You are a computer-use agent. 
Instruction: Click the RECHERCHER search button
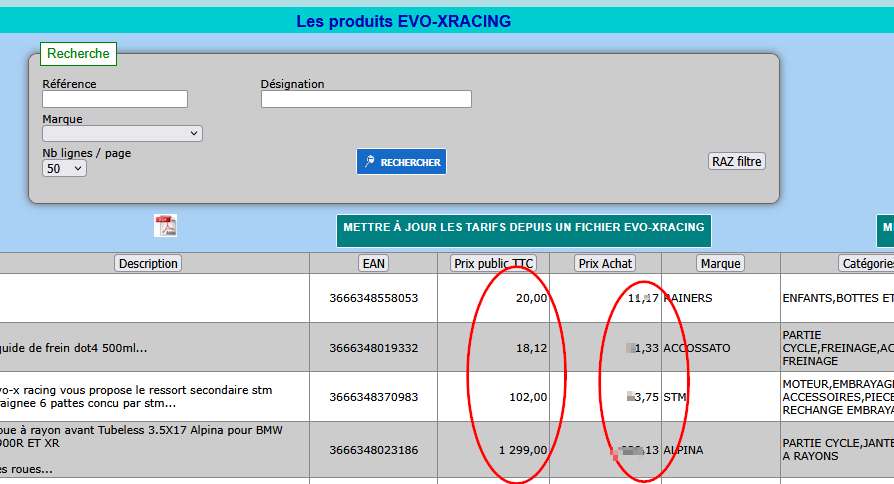pyautogui.click(x=401, y=162)
